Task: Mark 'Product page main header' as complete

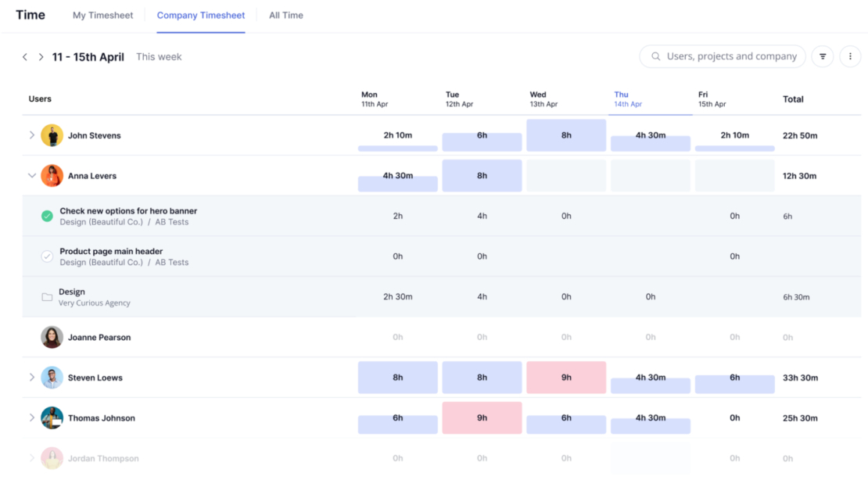Action: pyautogui.click(x=48, y=256)
